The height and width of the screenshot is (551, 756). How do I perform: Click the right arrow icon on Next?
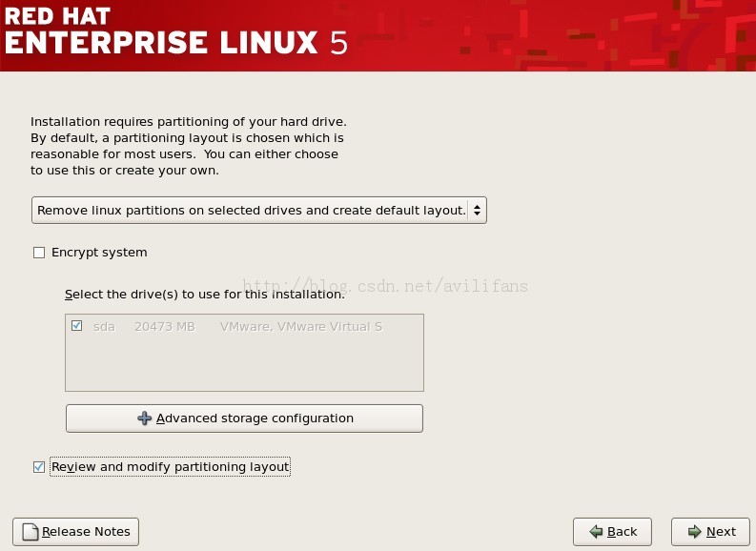point(694,532)
